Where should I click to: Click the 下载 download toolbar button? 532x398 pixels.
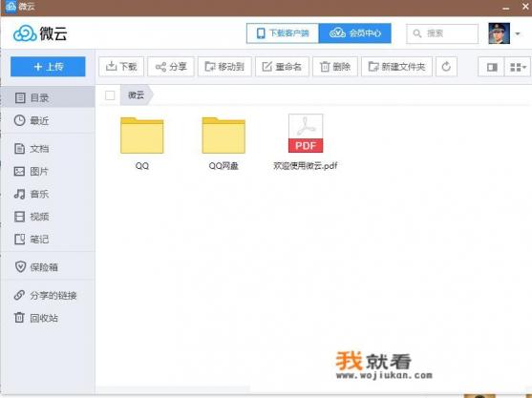[121, 67]
